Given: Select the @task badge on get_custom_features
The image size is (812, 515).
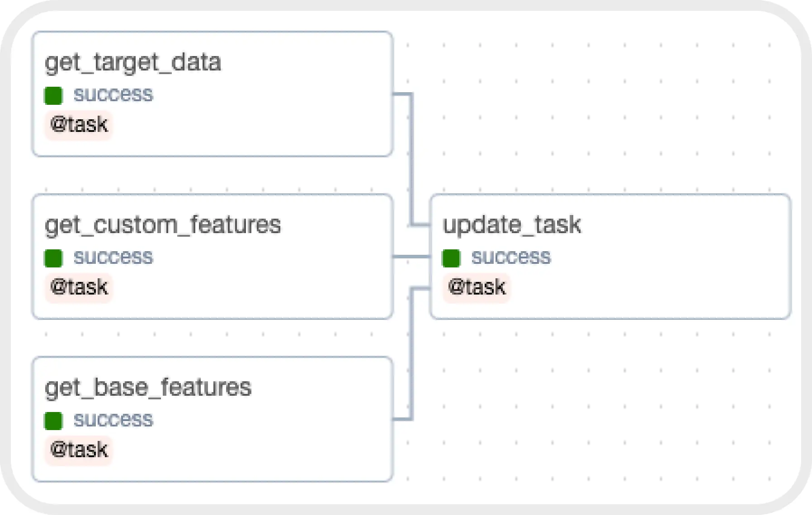Looking at the screenshot, I should 79,287.
